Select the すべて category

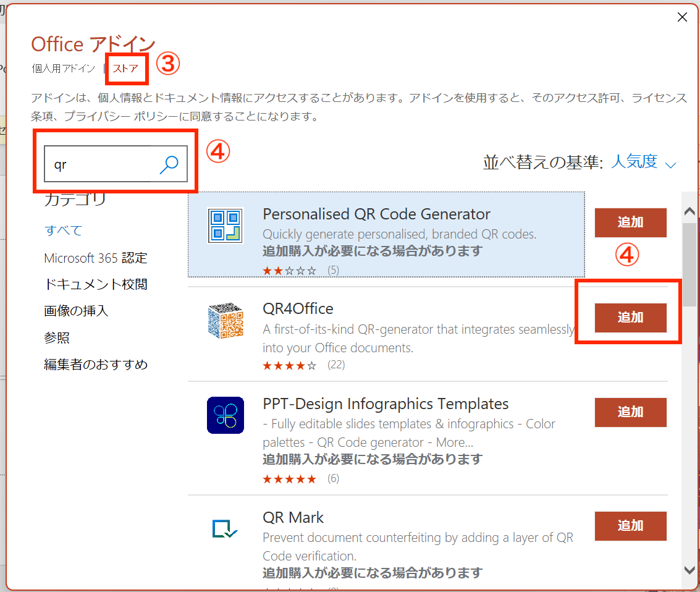63,230
